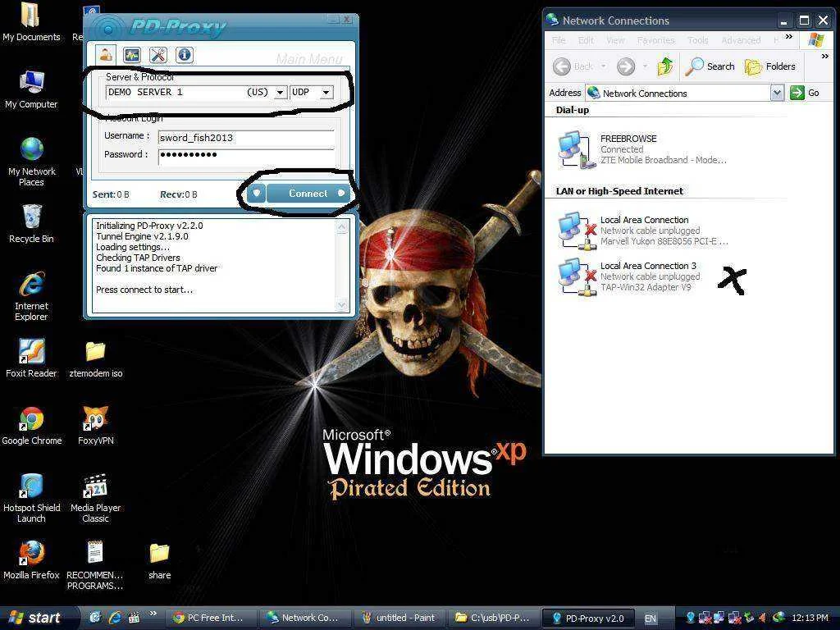Viewport: 840px width, 630px height.
Task: Select the ztemodem iso folder
Action: [95, 360]
